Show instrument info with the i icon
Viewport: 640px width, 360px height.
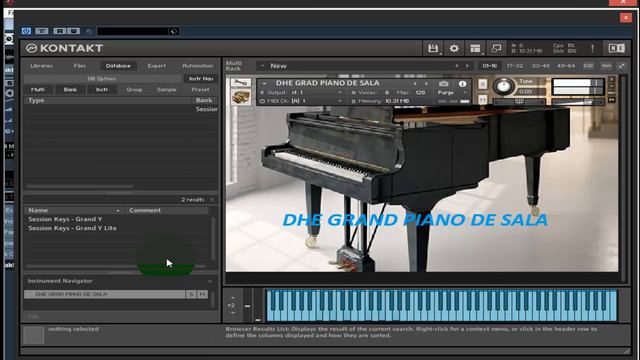pos(462,83)
